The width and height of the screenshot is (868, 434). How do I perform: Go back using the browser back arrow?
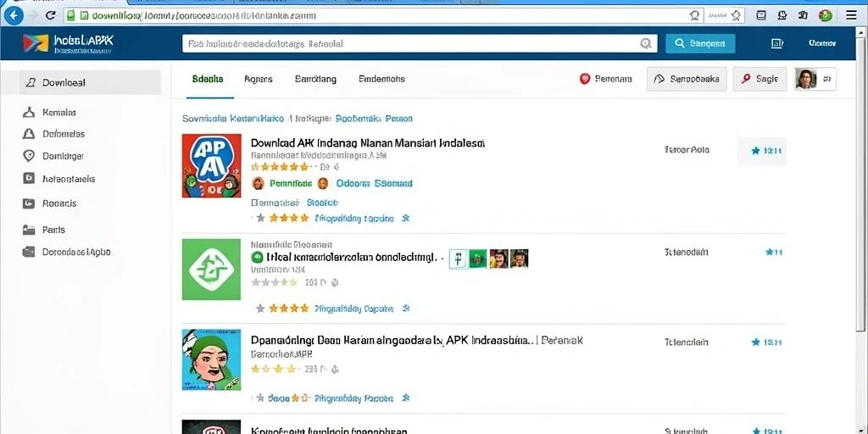14,15
